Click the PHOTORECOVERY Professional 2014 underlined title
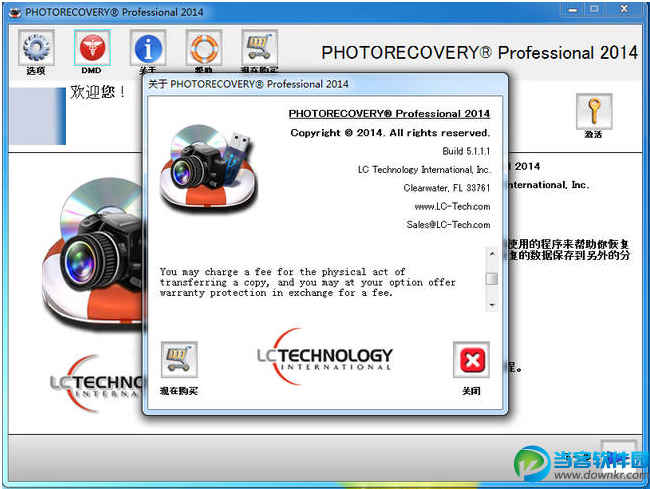Image resolution: width=650 pixels, height=489 pixels. (x=389, y=114)
